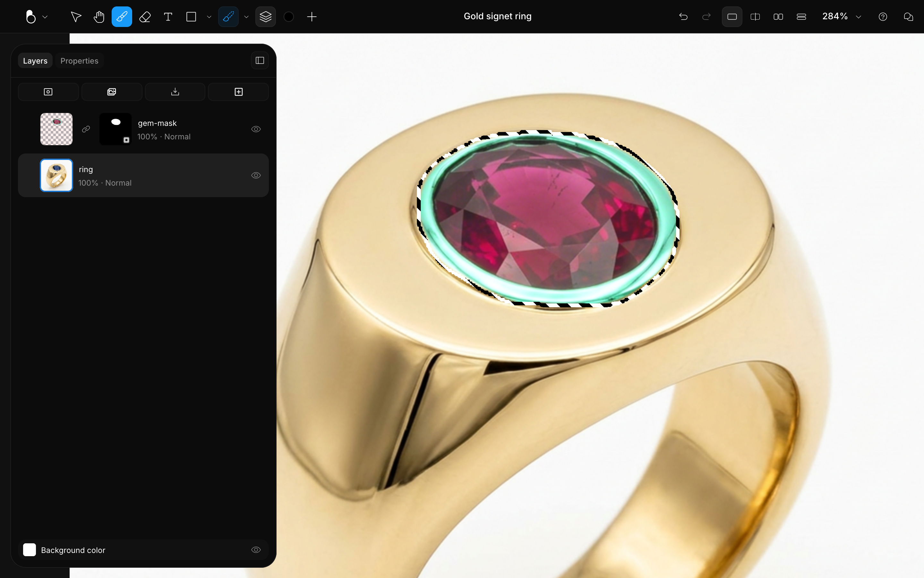Image resolution: width=924 pixels, height=578 pixels.
Task: Select the ring layer name text
Action: click(x=86, y=169)
